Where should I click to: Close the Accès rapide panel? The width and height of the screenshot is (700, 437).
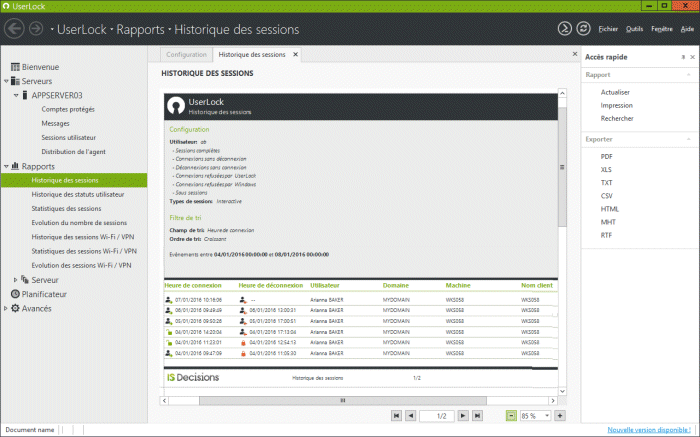[x=692, y=57]
